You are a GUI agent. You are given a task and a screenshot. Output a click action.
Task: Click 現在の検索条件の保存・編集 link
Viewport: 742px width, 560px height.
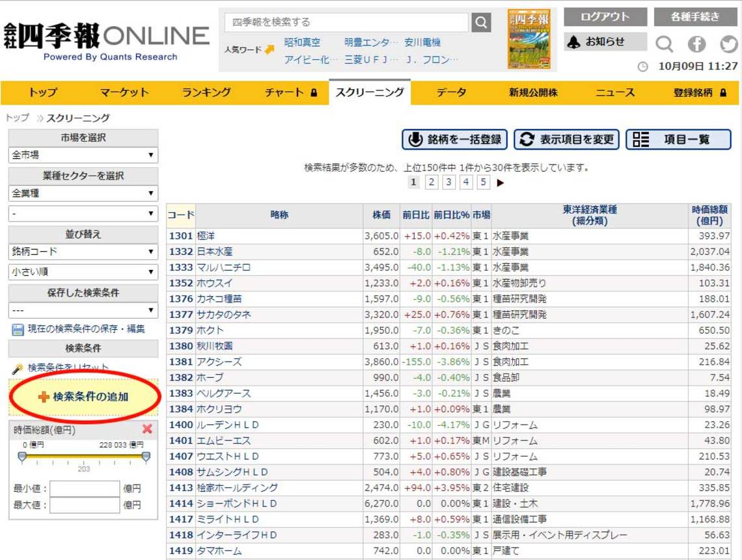tap(86, 329)
